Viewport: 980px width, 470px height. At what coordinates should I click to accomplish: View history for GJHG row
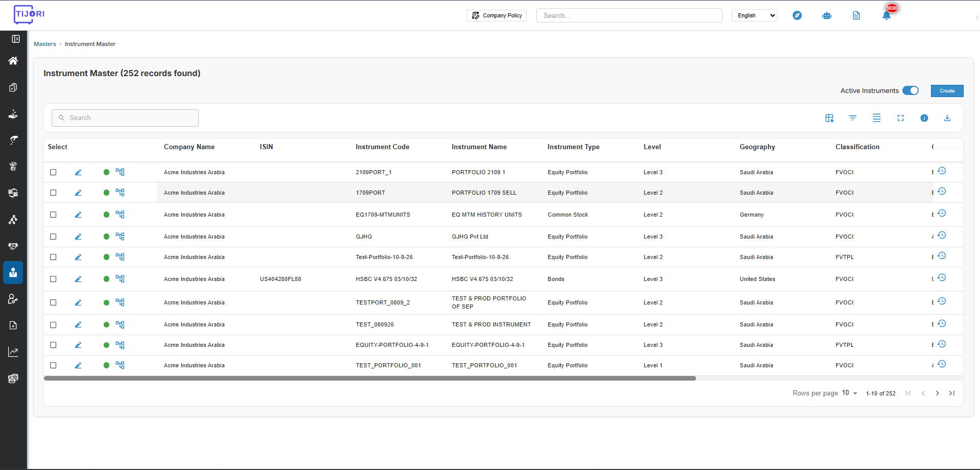point(942,235)
